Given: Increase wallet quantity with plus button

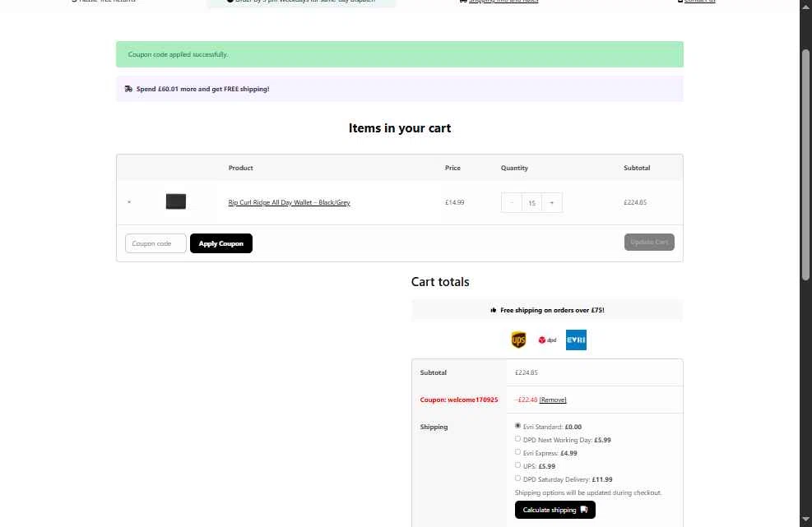Looking at the screenshot, I should tap(551, 203).
